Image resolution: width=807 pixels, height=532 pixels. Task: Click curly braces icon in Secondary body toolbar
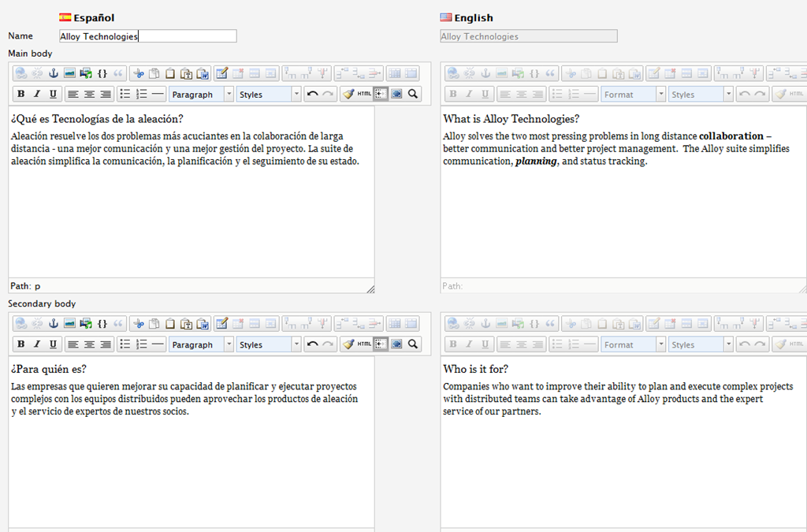click(x=102, y=324)
